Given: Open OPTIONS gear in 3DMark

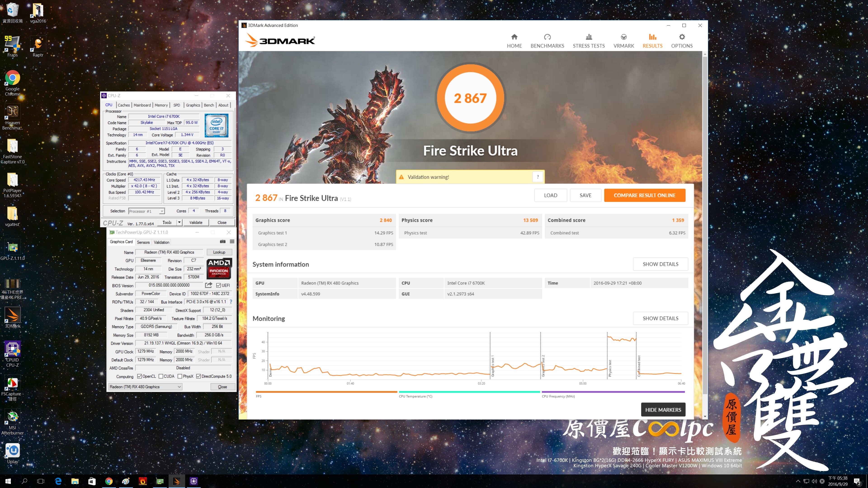Looking at the screenshot, I should (682, 37).
